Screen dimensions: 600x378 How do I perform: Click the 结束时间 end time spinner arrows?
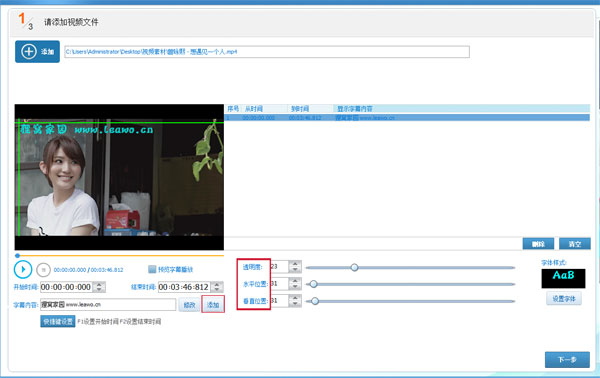[x=217, y=287]
